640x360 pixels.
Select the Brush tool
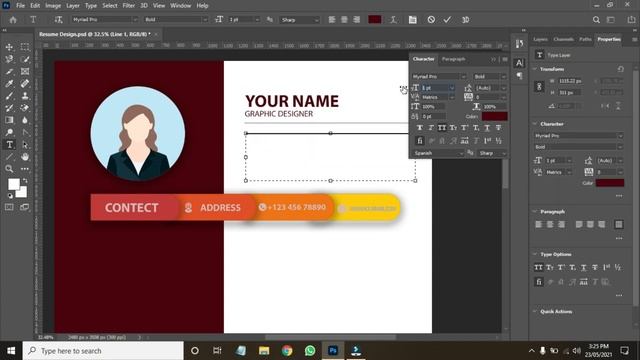tap(9, 96)
